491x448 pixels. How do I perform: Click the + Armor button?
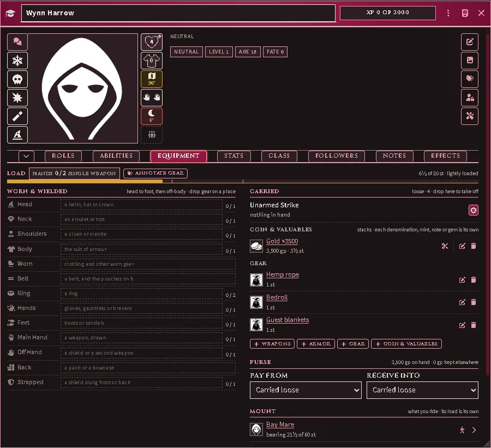(316, 344)
